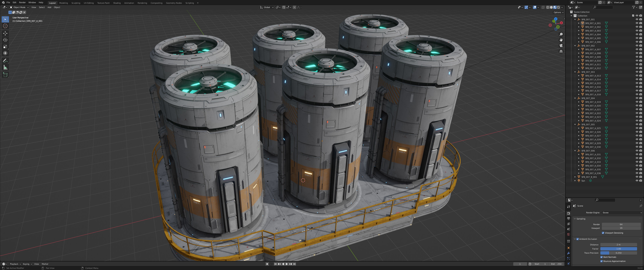Pick the Add Cube tool

click(x=5, y=75)
